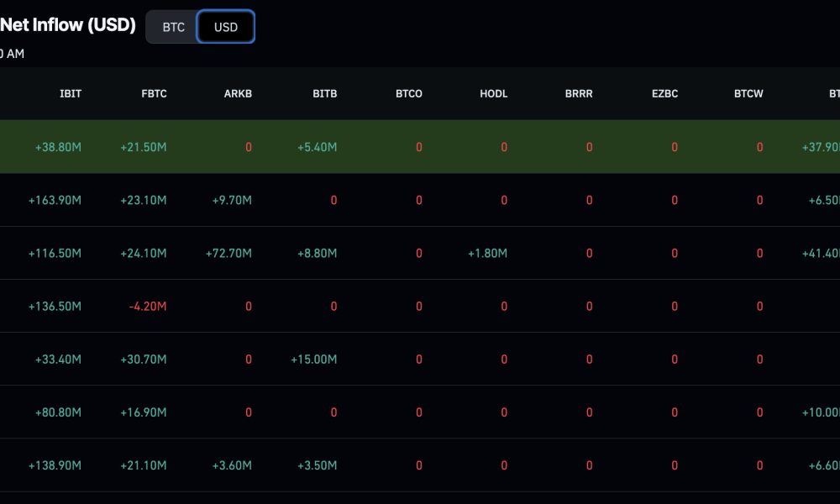The width and height of the screenshot is (840, 504).
Task: Select the +21.50M FBTC cell
Action: (x=143, y=147)
